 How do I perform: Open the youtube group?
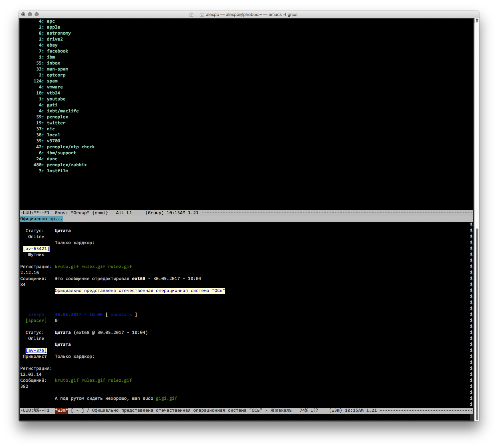[56, 99]
